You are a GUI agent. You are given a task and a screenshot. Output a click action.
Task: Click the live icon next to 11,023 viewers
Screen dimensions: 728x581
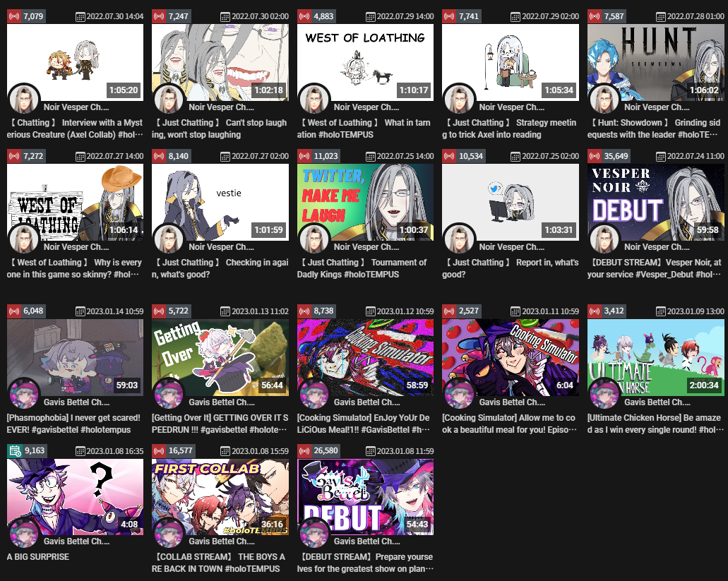pos(304,156)
